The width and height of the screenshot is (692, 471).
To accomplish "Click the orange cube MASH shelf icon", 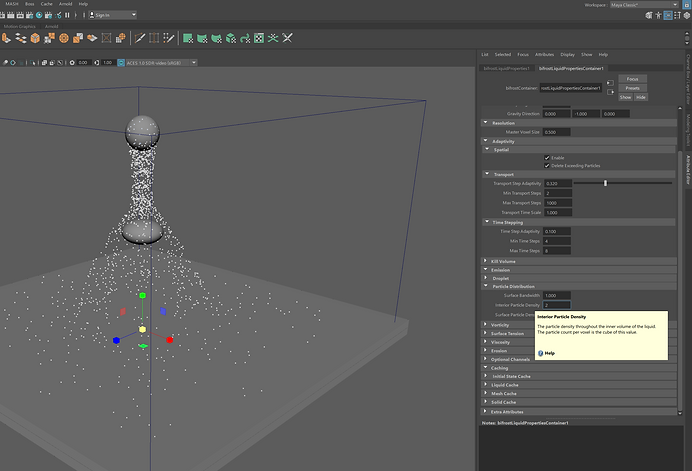I will click(35, 38).
